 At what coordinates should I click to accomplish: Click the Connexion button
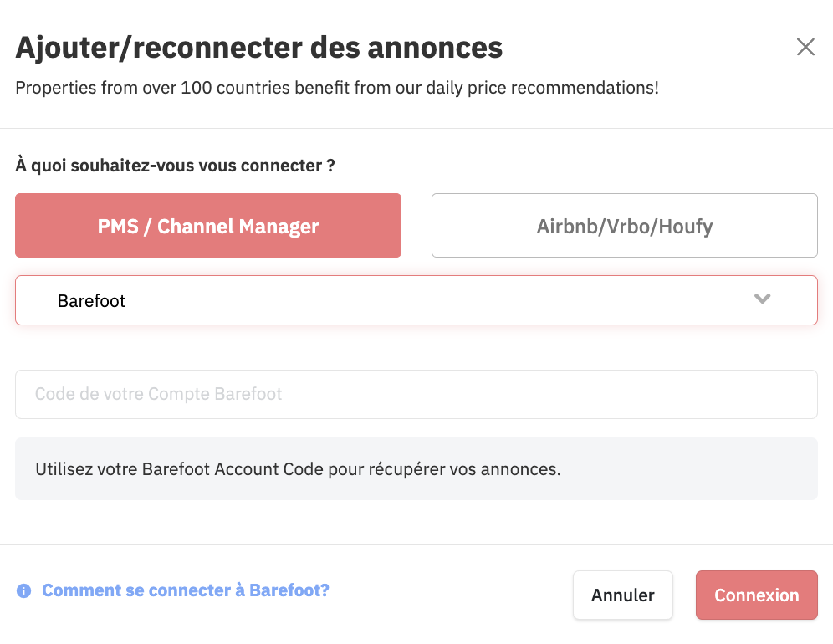[x=757, y=595]
